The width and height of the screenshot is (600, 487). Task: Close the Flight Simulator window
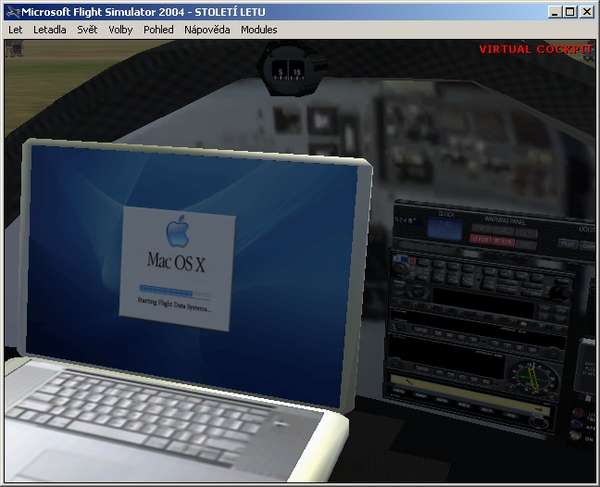[x=587, y=12]
